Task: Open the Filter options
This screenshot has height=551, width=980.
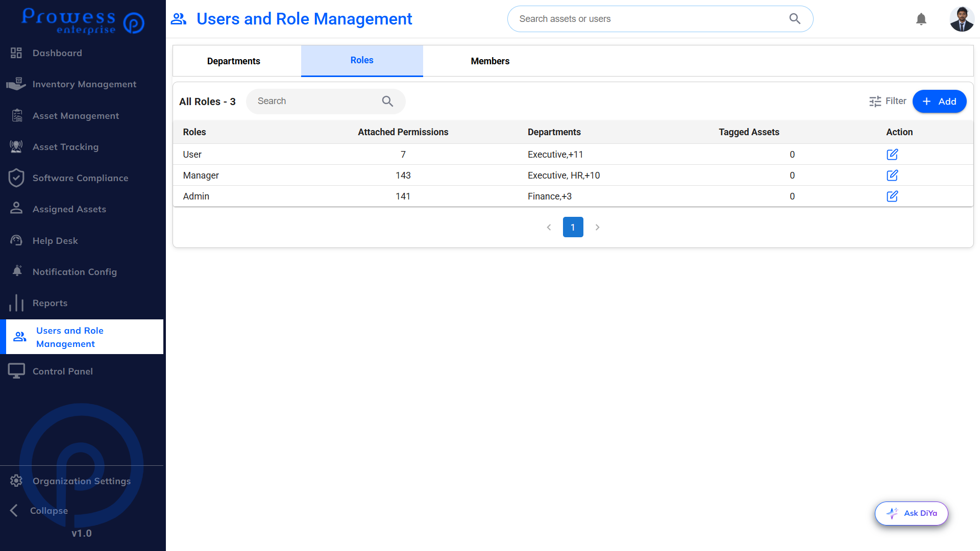Action: click(x=888, y=101)
